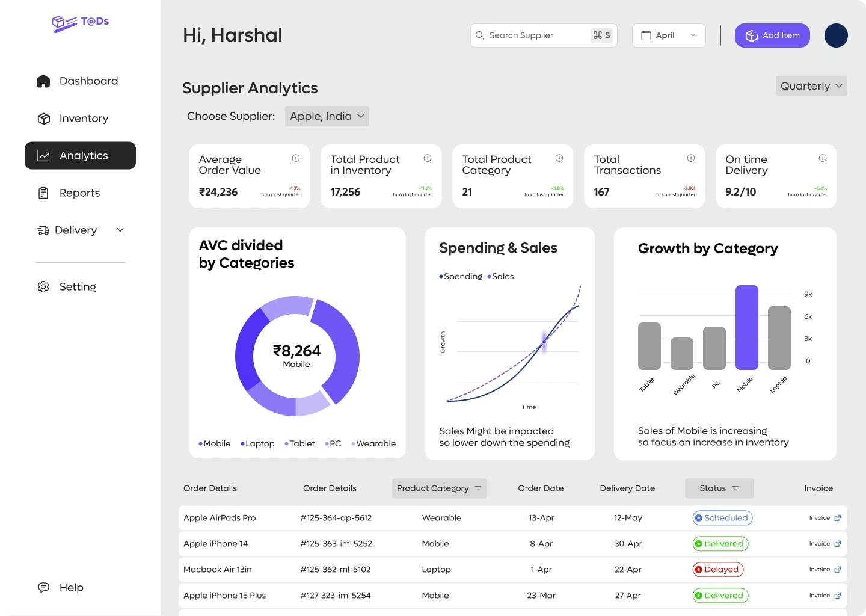Screen dimensions: 866x616
Task: Click the Wearable legend item
Action: pyautogui.click(x=373, y=444)
